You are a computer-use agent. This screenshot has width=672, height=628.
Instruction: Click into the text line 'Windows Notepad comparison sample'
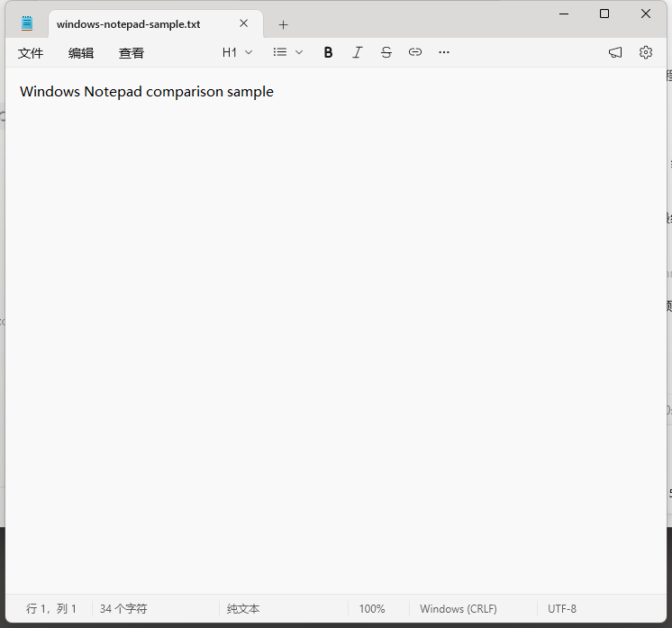click(x=147, y=92)
